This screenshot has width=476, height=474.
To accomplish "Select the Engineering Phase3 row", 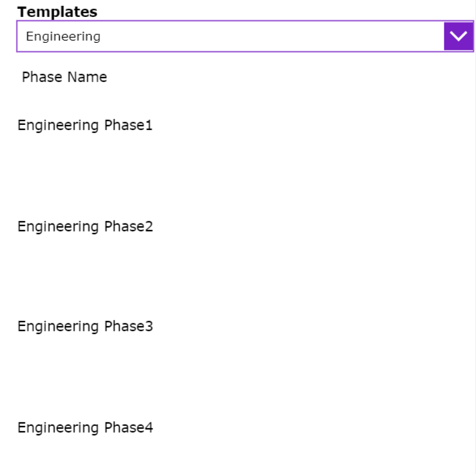I will point(85,326).
